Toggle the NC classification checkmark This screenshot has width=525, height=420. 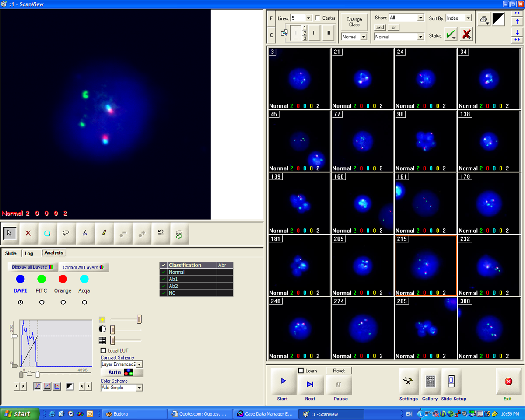tap(164, 293)
